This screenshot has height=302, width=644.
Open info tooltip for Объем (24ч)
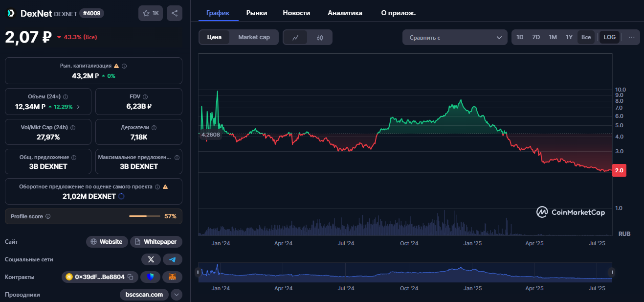click(66, 97)
